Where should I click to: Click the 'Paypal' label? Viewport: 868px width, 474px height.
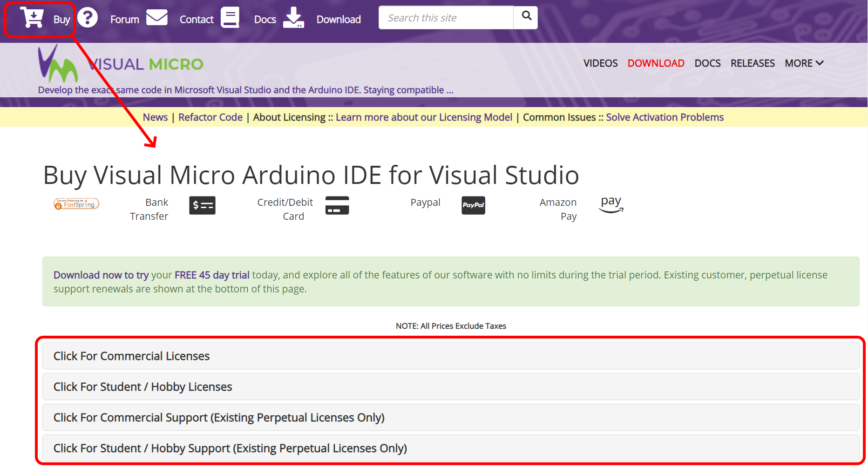pos(425,203)
